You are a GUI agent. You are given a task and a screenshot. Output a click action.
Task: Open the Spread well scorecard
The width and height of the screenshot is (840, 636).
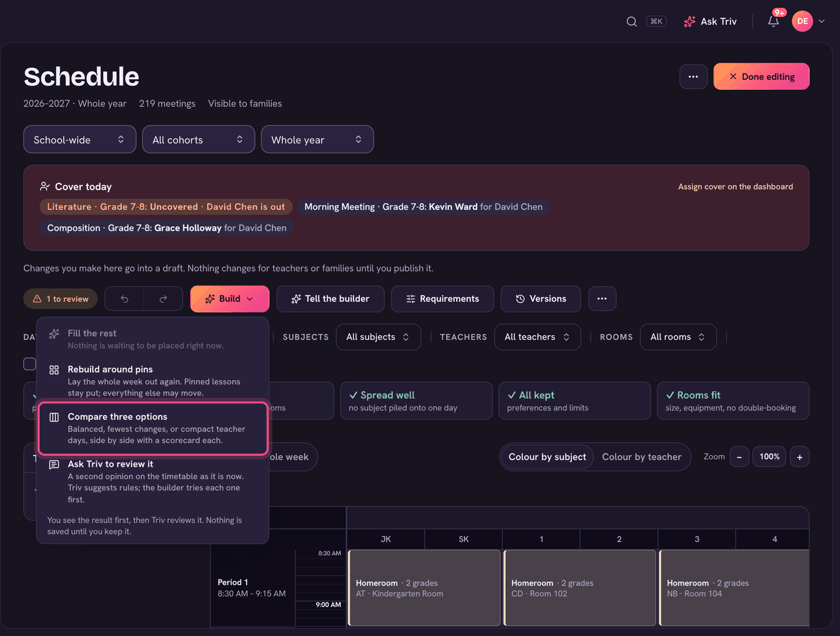[416, 400]
